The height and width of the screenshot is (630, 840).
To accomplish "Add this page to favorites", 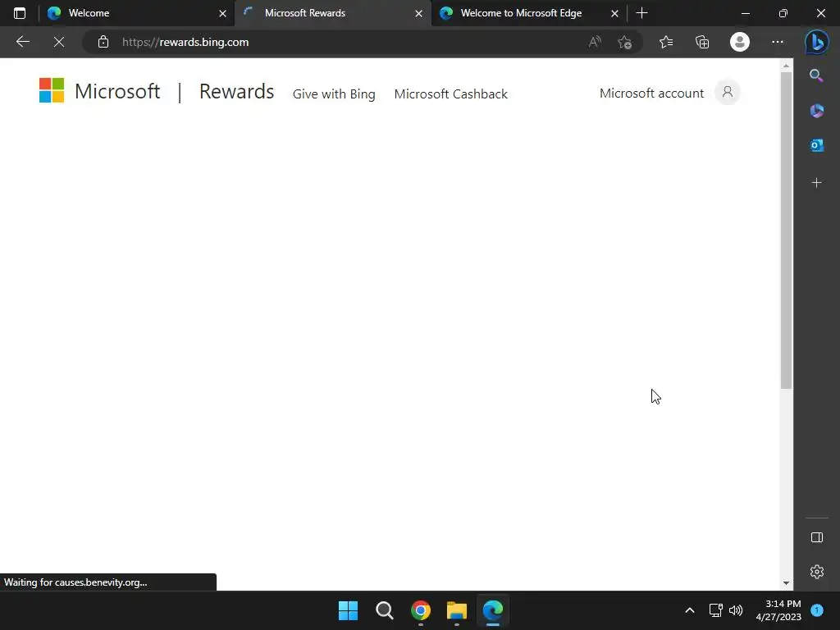I will (x=624, y=42).
